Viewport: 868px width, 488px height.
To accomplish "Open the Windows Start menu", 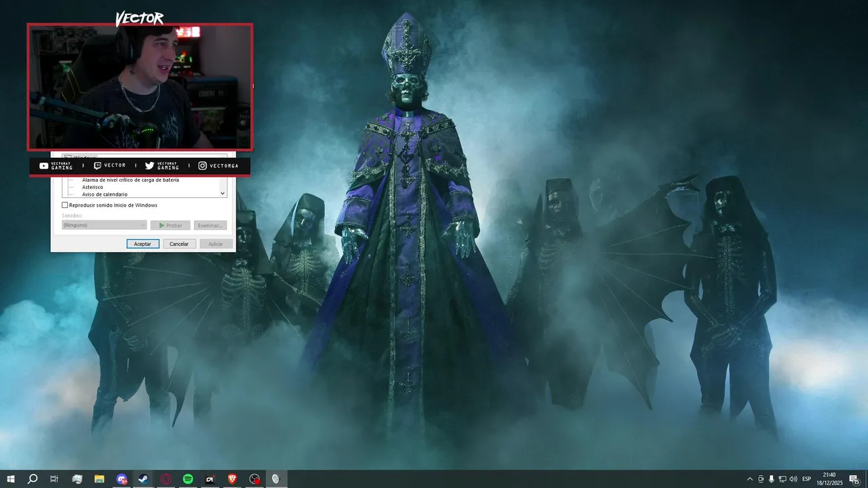I will pos(11,479).
